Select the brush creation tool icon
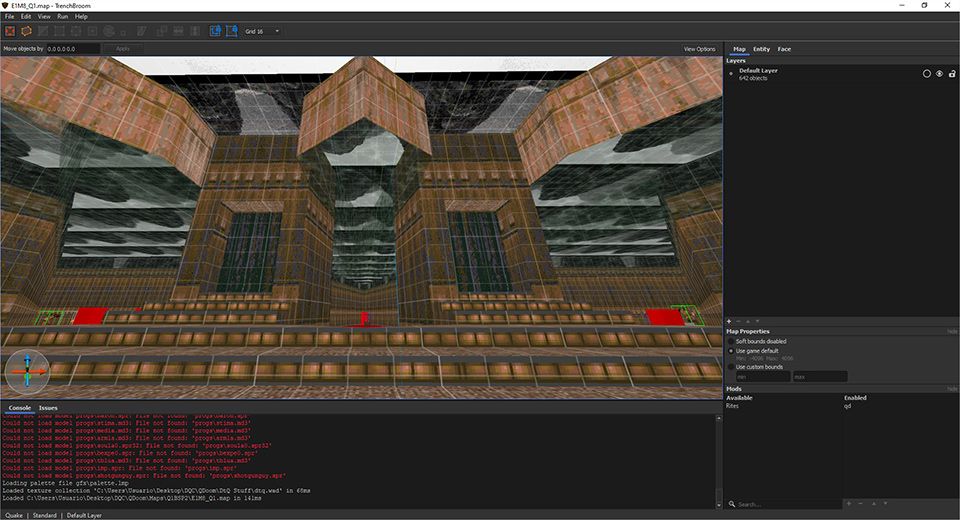The height and width of the screenshot is (520, 960). (x=9, y=31)
